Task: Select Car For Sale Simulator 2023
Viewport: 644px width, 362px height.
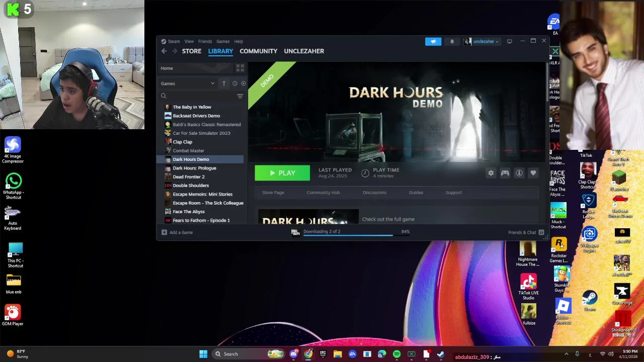Action: click(201, 133)
